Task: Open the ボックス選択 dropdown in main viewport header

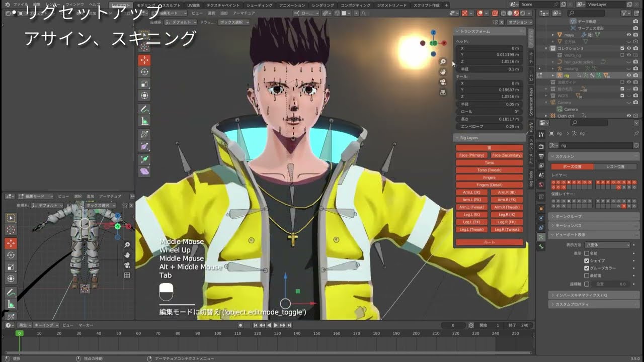Action: click(x=234, y=22)
